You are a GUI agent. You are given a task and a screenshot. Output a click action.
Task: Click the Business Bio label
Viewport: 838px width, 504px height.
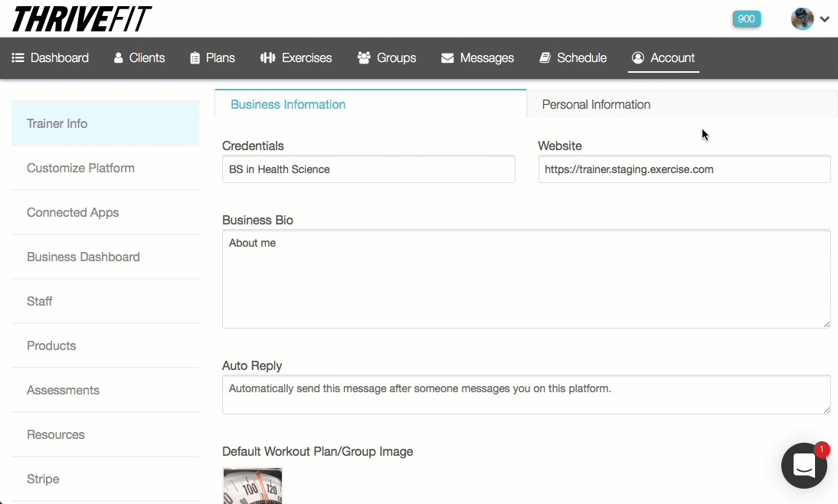tap(257, 220)
